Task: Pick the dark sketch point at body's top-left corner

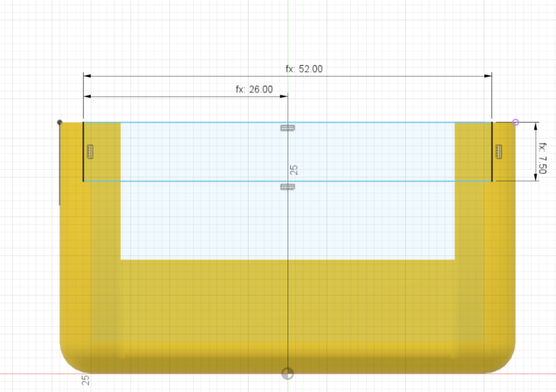Action: (x=59, y=122)
